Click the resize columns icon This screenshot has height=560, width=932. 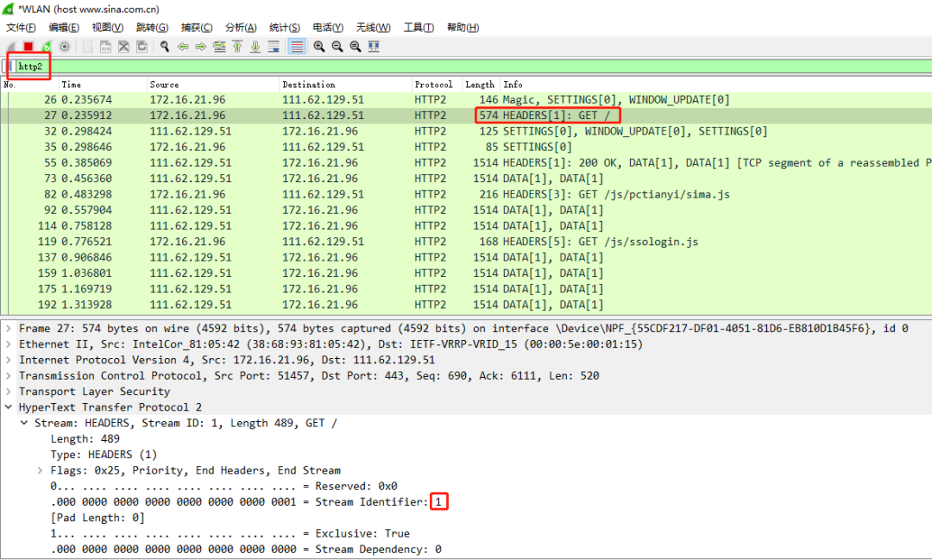[x=374, y=47]
